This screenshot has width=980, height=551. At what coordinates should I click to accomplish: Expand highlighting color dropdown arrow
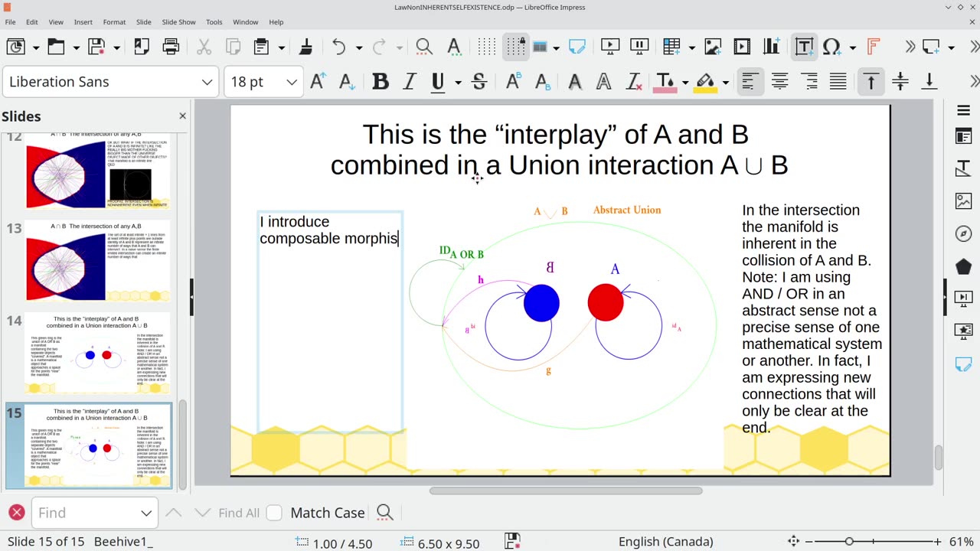tap(725, 82)
